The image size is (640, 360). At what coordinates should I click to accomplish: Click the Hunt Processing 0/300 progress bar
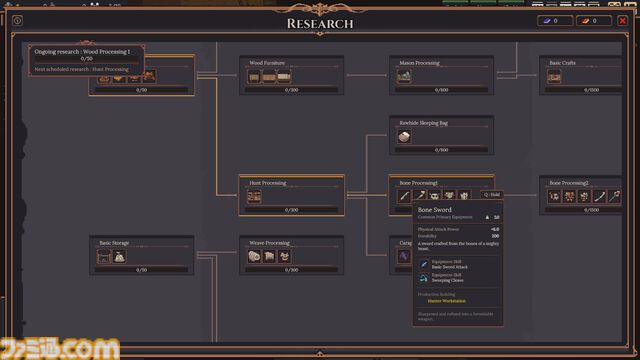click(x=291, y=210)
